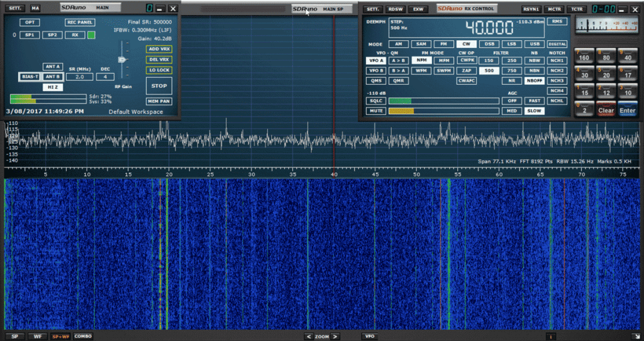Enable the BIAS-T power toggle
The width and height of the screenshot is (644, 341).
30,77
